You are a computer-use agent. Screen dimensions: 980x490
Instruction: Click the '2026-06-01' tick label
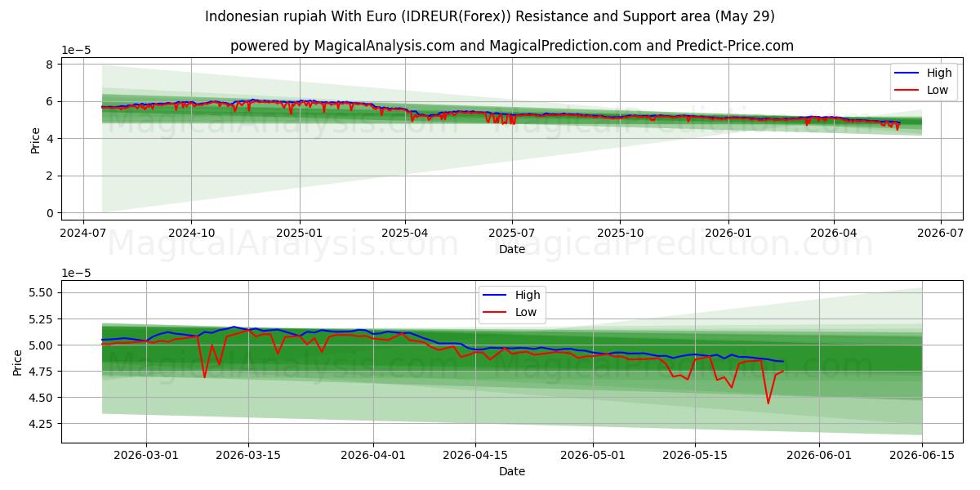tap(820, 455)
